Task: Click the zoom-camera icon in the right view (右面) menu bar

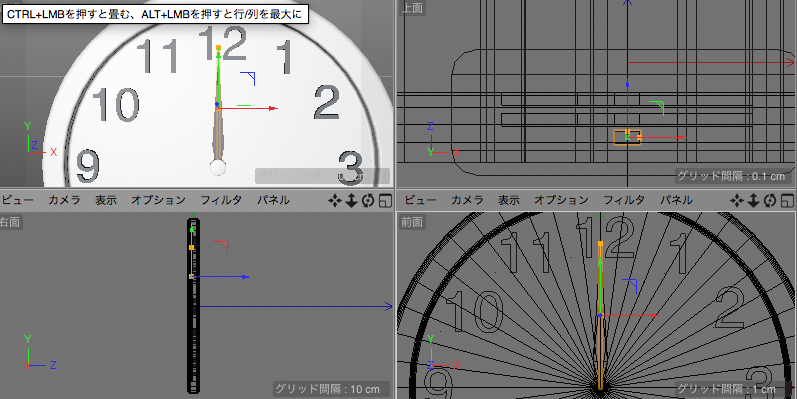Action: tap(351, 201)
